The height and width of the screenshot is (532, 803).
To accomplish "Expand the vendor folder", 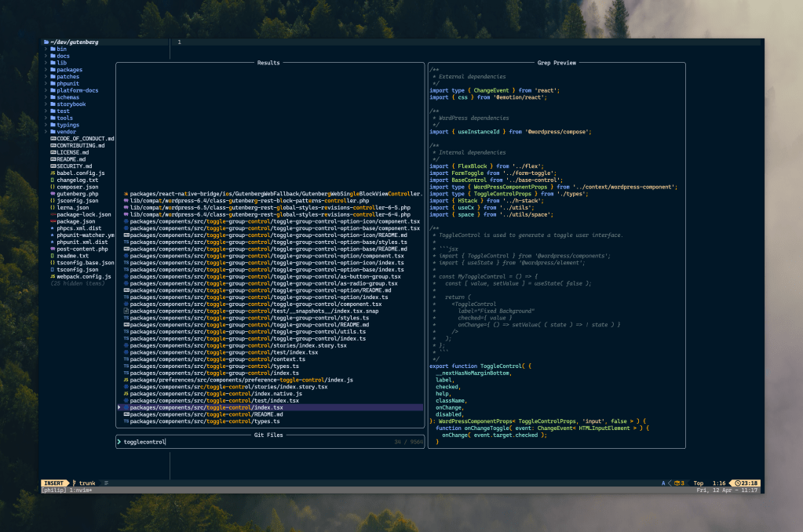I will [66, 132].
